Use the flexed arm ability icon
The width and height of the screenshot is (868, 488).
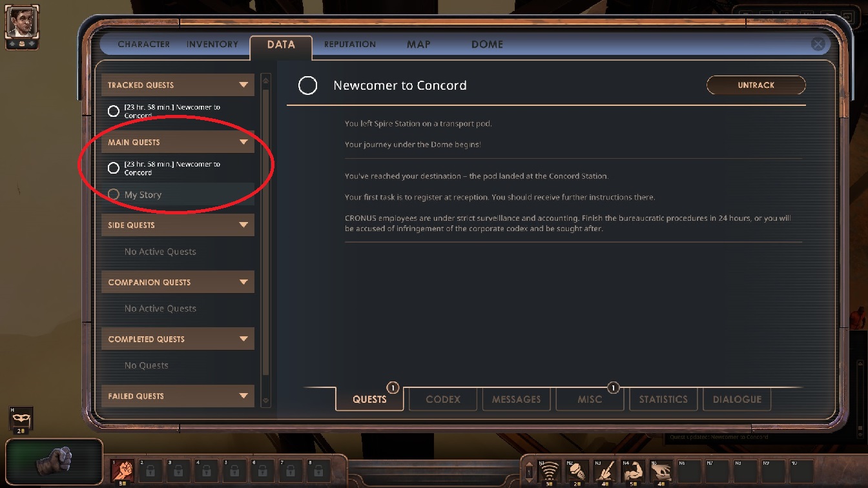634,472
